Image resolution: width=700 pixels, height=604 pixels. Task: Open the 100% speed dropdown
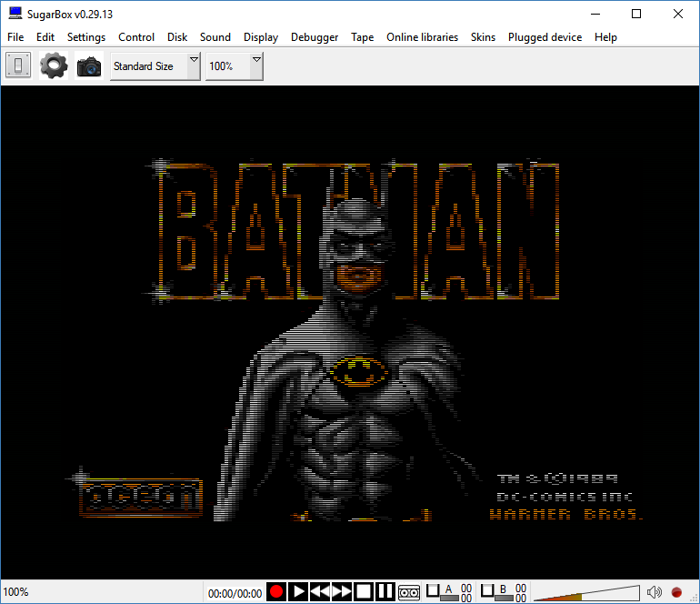coord(234,66)
